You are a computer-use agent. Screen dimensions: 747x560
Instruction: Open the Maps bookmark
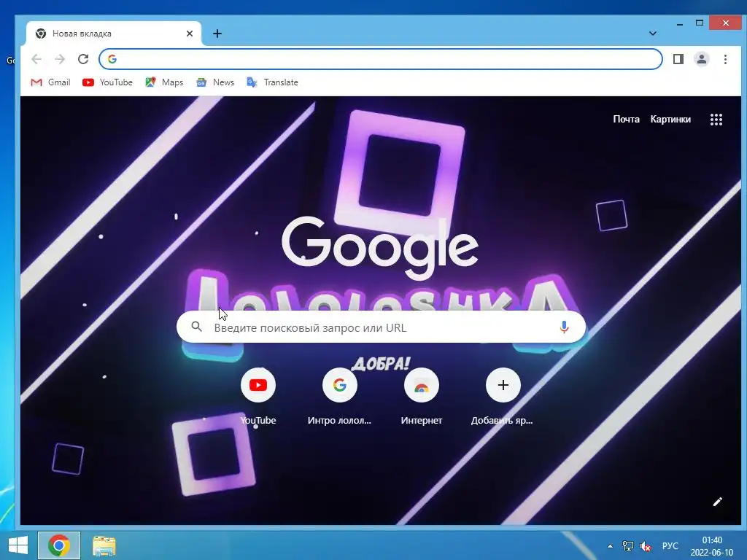point(164,82)
